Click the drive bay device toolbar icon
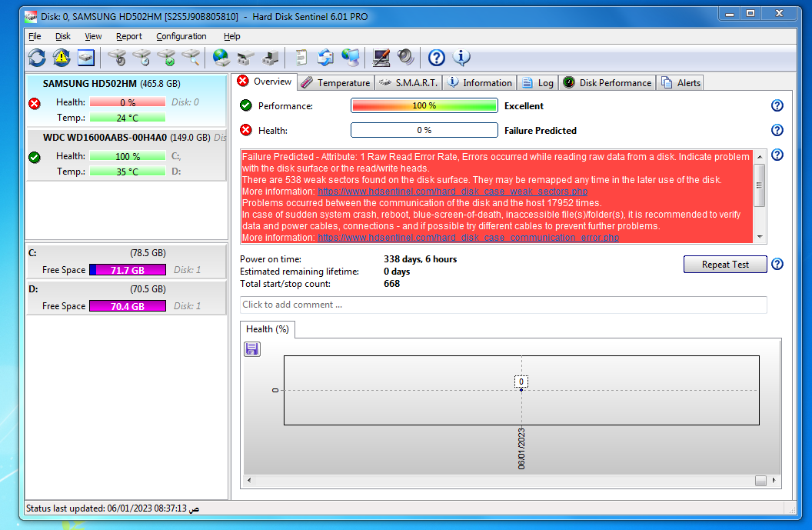This screenshot has height=530, width=812. coord(246,58)
